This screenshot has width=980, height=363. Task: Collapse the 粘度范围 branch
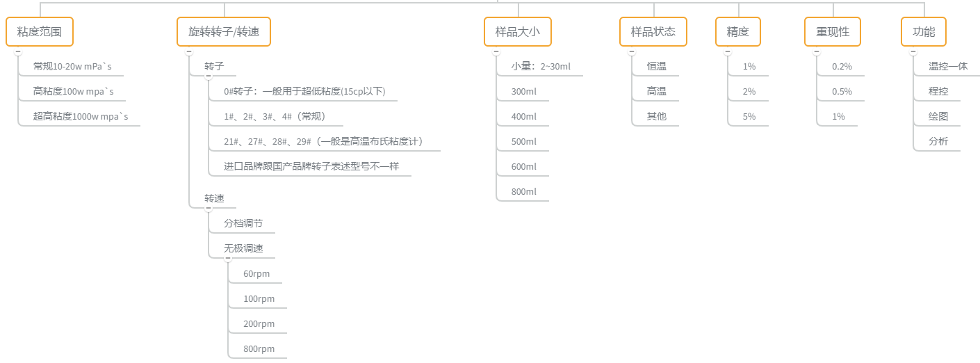click(x=18, y=51)
